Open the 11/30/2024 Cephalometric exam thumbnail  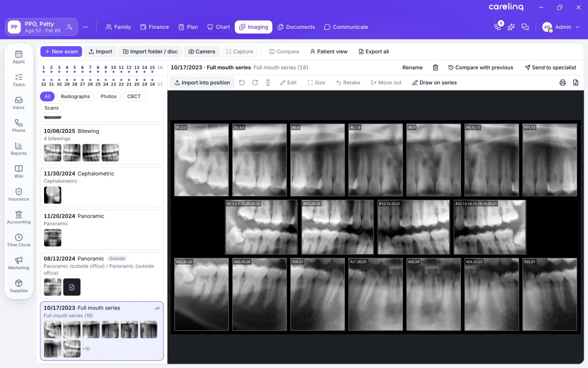pos(52,195)
